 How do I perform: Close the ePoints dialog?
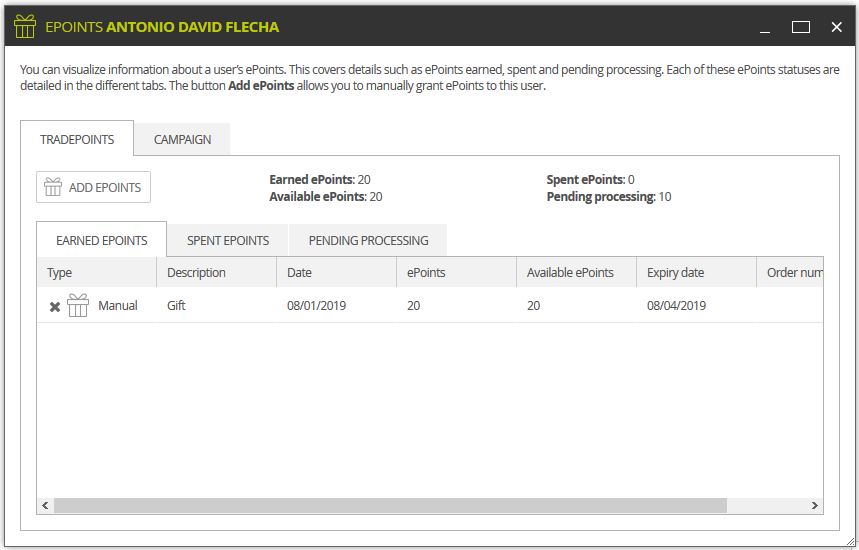[837, 27]
